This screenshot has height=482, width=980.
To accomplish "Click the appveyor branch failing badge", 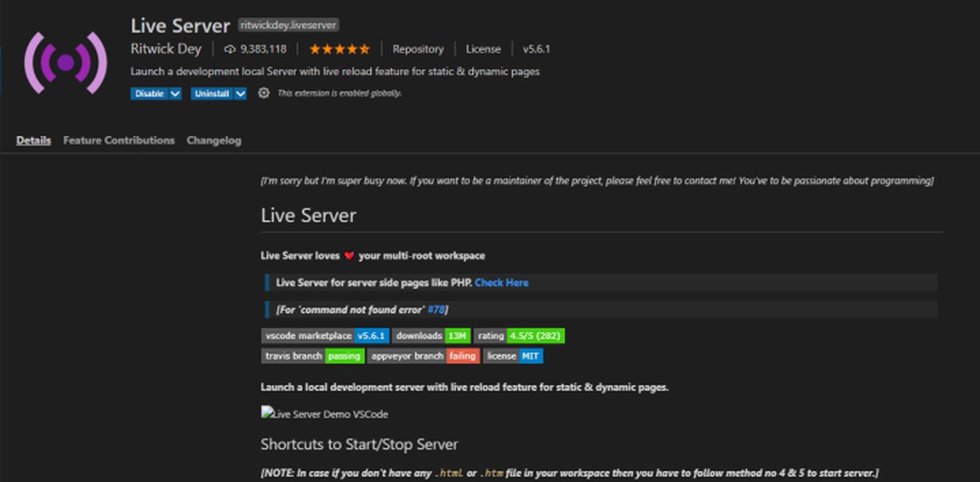I will (x=424, y=356).
